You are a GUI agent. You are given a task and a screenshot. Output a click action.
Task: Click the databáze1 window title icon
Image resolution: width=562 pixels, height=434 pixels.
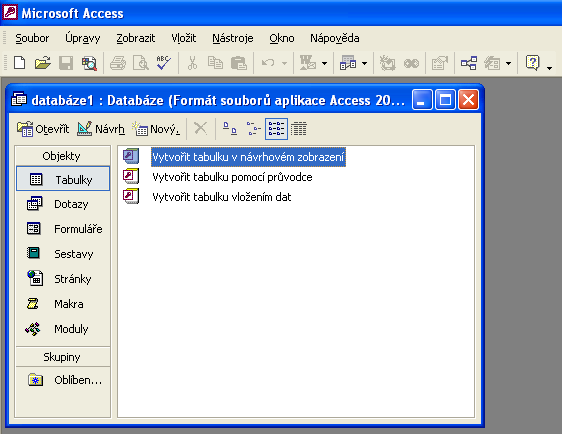point(19,99)
